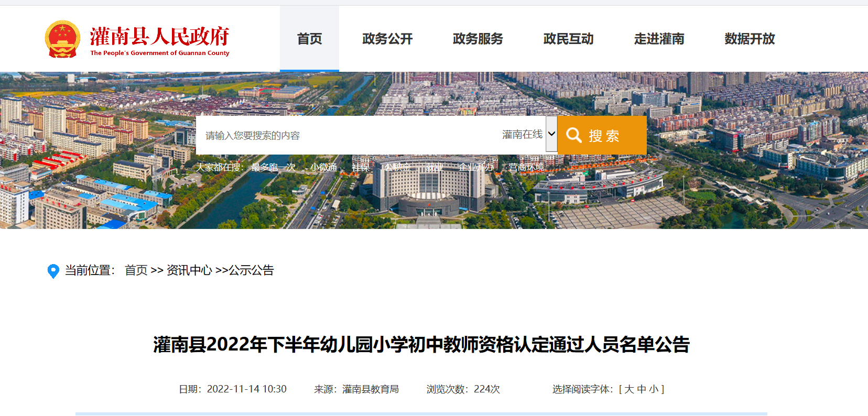Choose the 公积金 hot search link
Screen dimensions: 868x416
398,167
